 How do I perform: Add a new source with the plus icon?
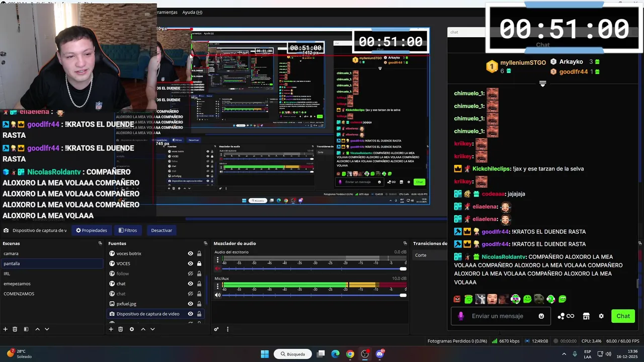[x=111, y=329]
